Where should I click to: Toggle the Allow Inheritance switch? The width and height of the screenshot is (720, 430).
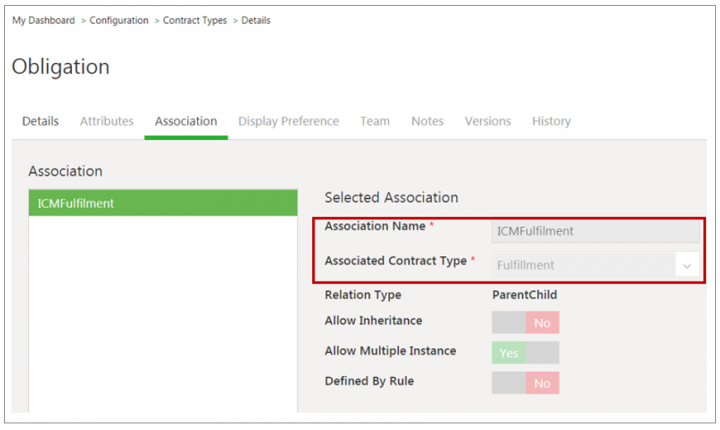pos(525,322)
